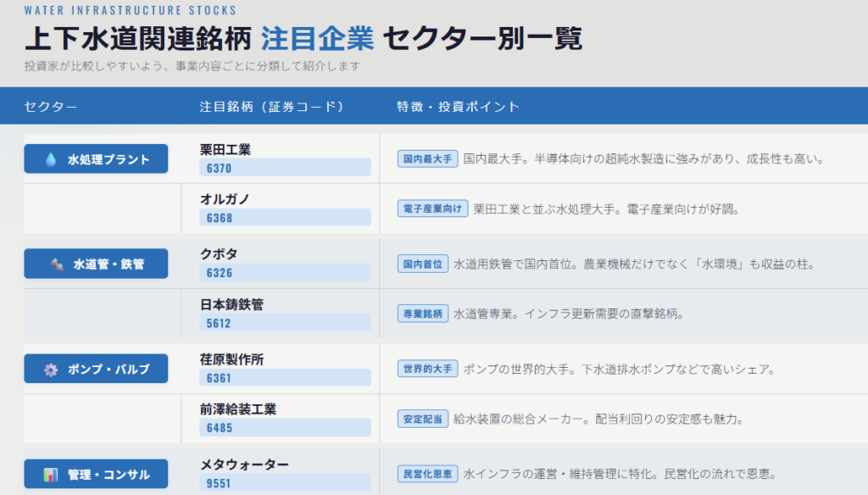Select the 安定配当 badge next to 前澤給装工業

pos(421,418)
